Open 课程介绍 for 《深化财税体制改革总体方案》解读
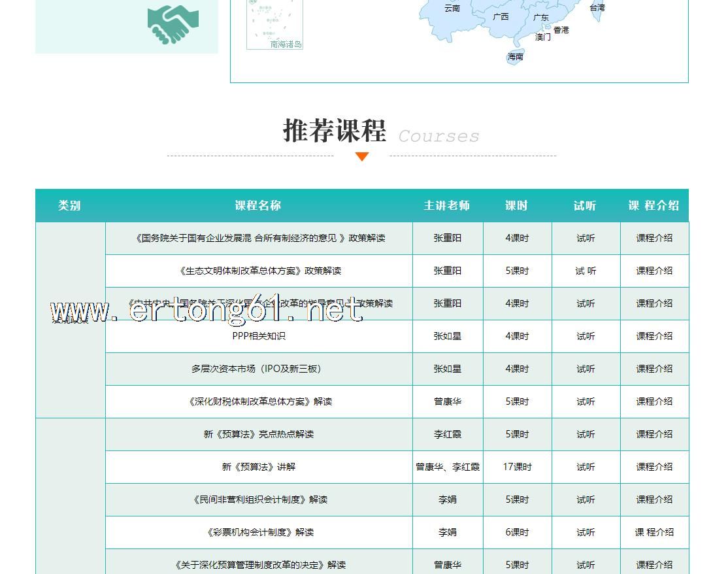The height and width of the screenshot is (574, 728). click(654, 401)
